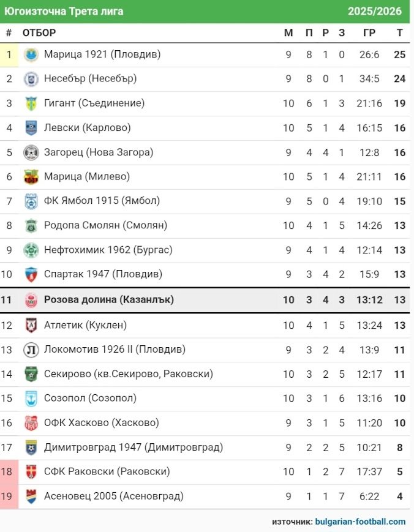
Task: Sort the table by the Т points column
Action: (399, 32)
